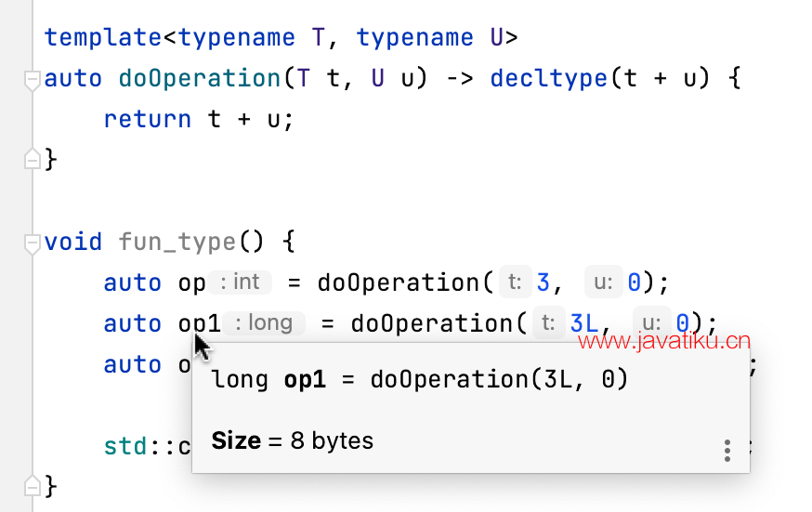Screen dimensions: 812x512
Task: Click the 'op1' variable name in code
Action: [x=200, y=324]
